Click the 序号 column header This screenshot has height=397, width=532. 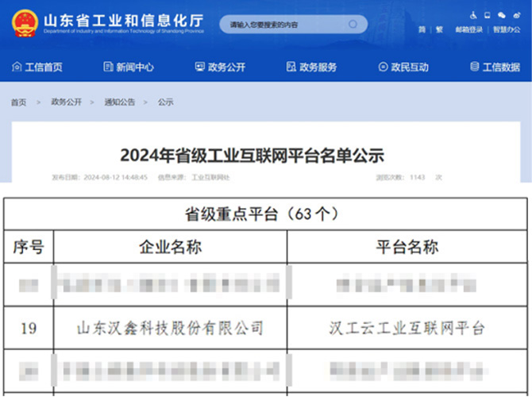coord(29,247)
